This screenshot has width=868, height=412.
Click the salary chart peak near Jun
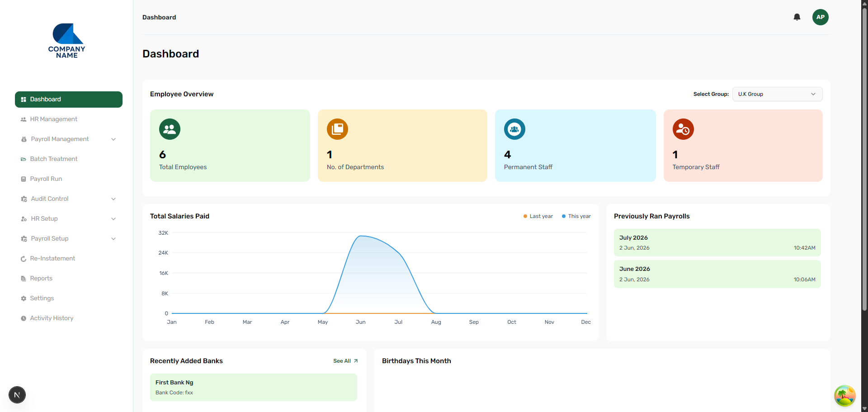361,236
